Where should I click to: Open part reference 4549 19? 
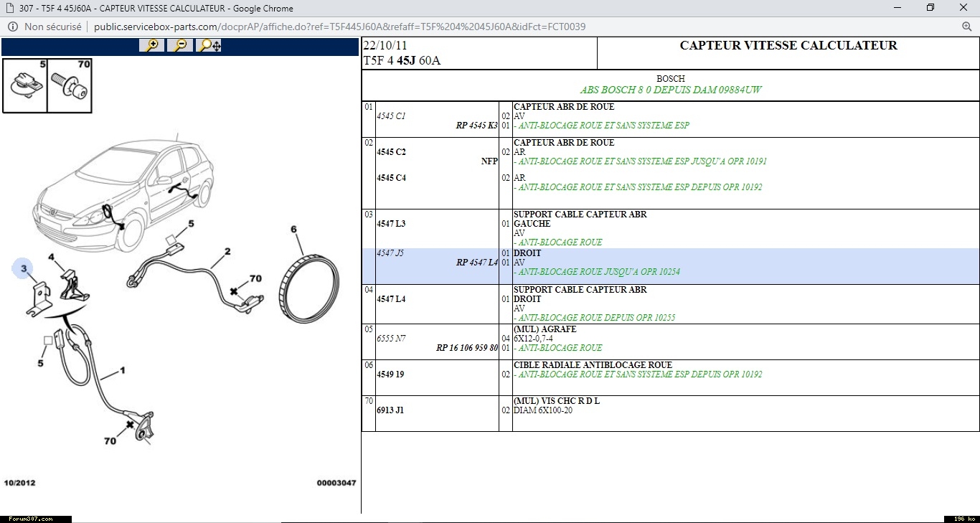[390, 374]
